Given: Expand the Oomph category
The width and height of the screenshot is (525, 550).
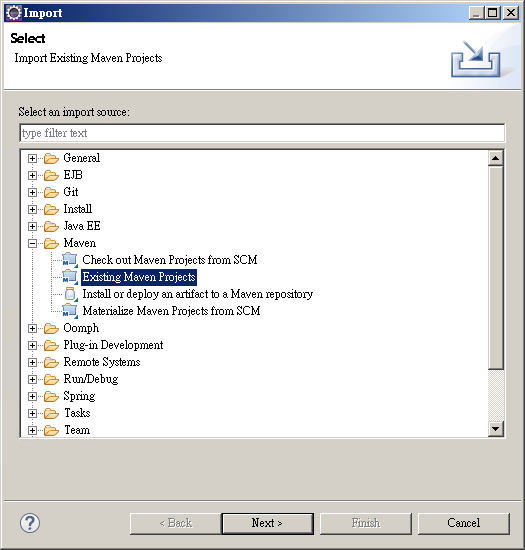Looking at the screenshot, I should click(x=32, y=329).
